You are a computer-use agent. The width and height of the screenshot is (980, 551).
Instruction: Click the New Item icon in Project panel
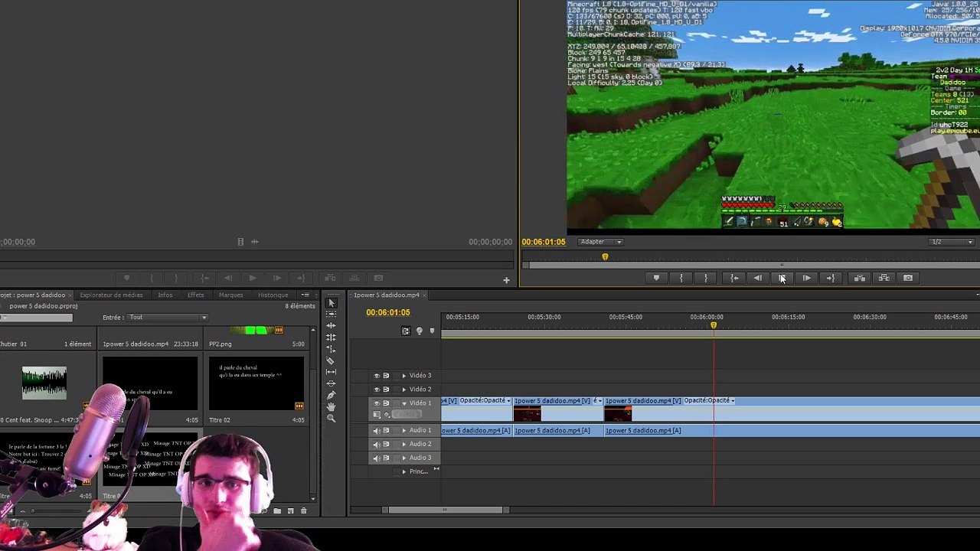click(290, 510)
